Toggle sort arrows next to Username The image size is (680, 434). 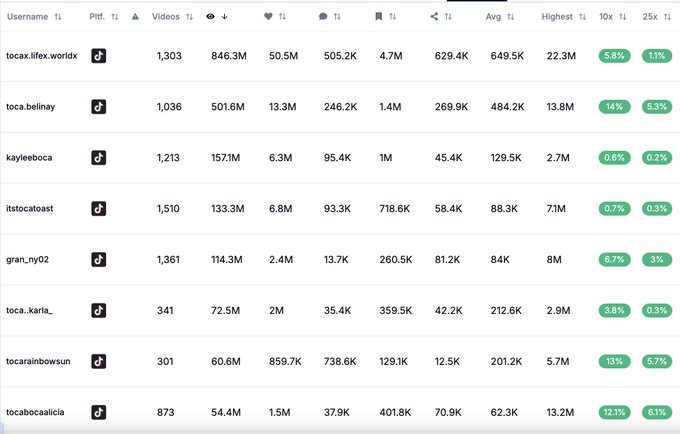[57, 17]
